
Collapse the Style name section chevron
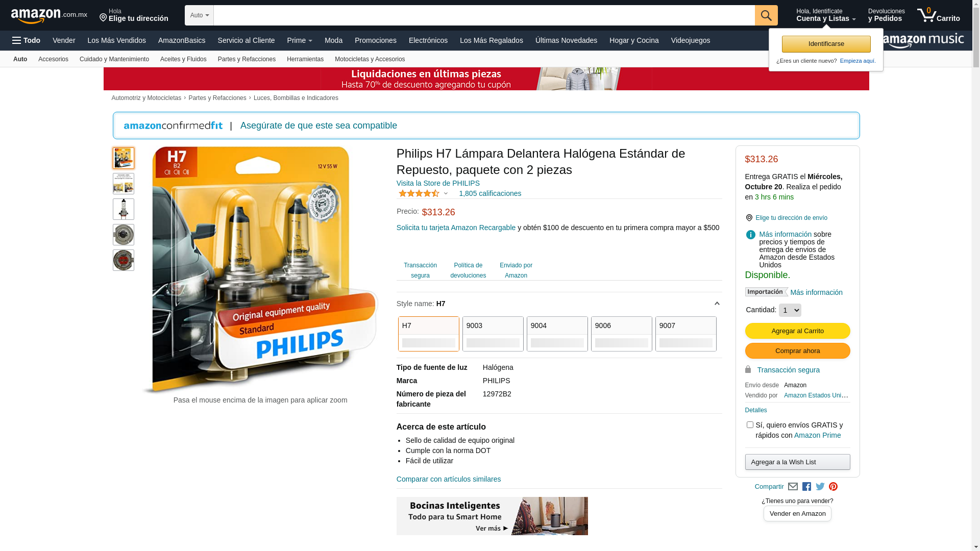717,304
